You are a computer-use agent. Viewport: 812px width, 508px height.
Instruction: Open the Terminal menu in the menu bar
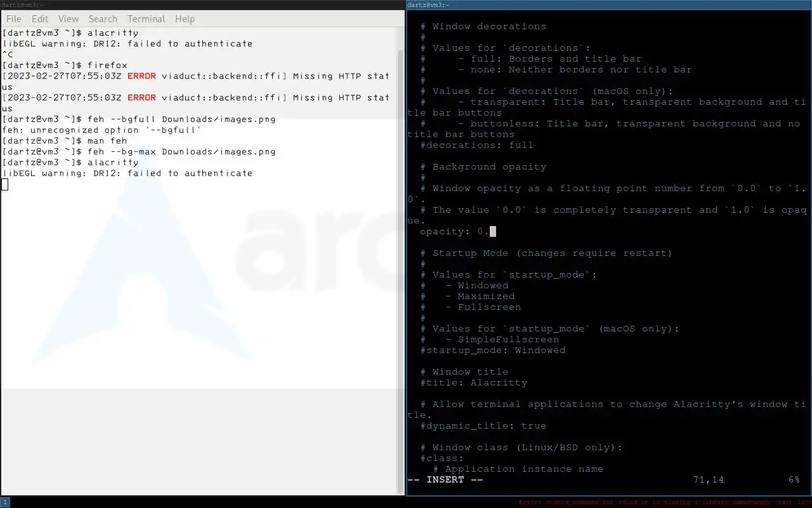[146, 19]
